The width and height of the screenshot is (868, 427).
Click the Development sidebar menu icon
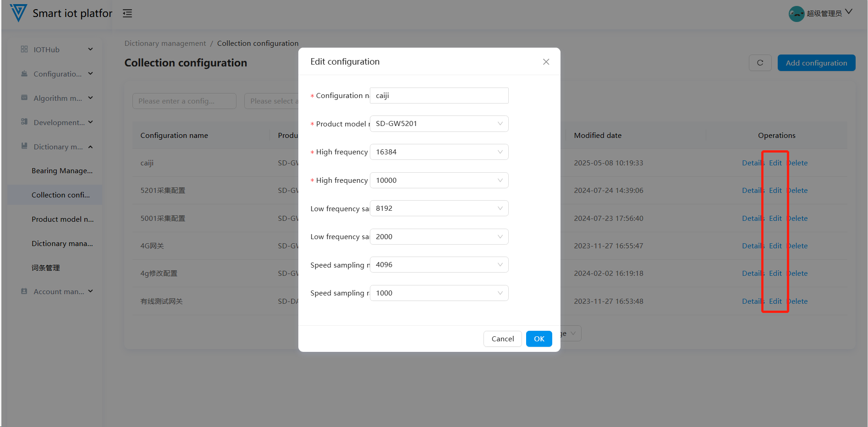pos(24,122)
